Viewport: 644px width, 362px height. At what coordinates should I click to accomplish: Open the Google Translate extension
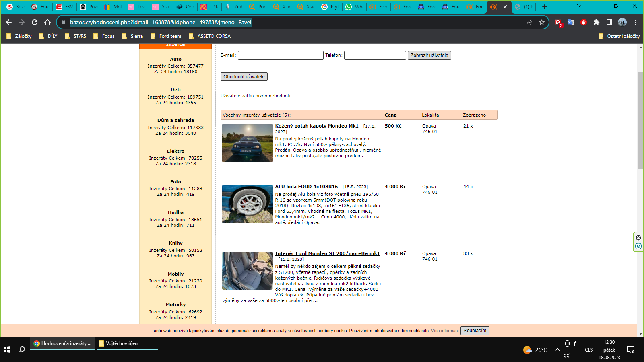point(571,22)
